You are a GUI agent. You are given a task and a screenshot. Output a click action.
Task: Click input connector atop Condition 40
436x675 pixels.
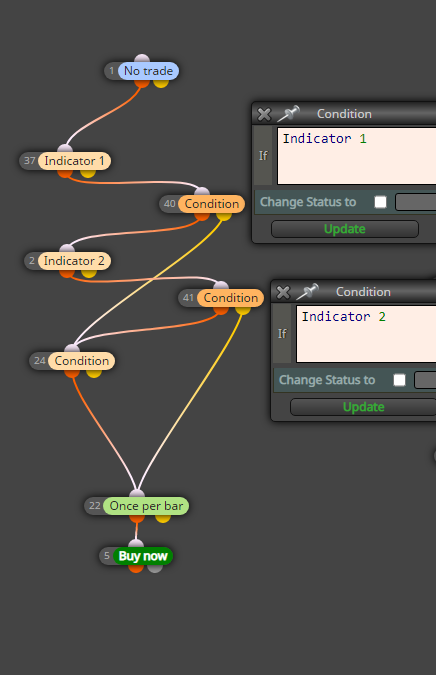pyautogui.click(x=202, y=192)
